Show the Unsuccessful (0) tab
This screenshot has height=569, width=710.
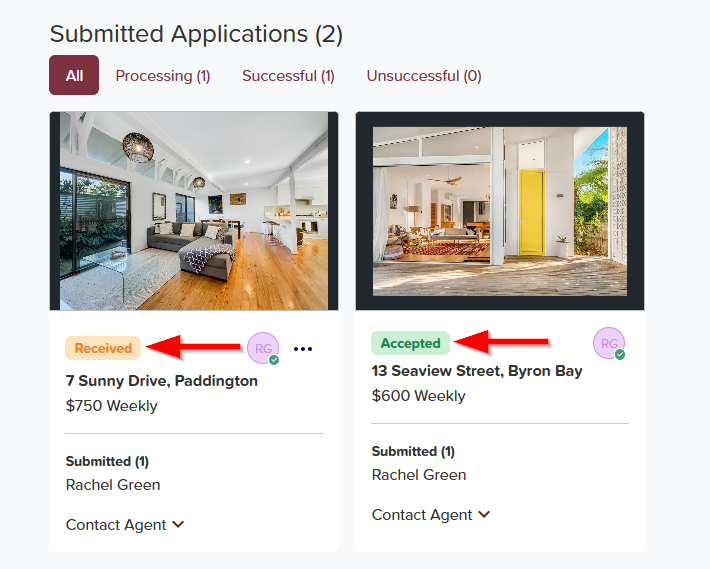pos(424,76)
